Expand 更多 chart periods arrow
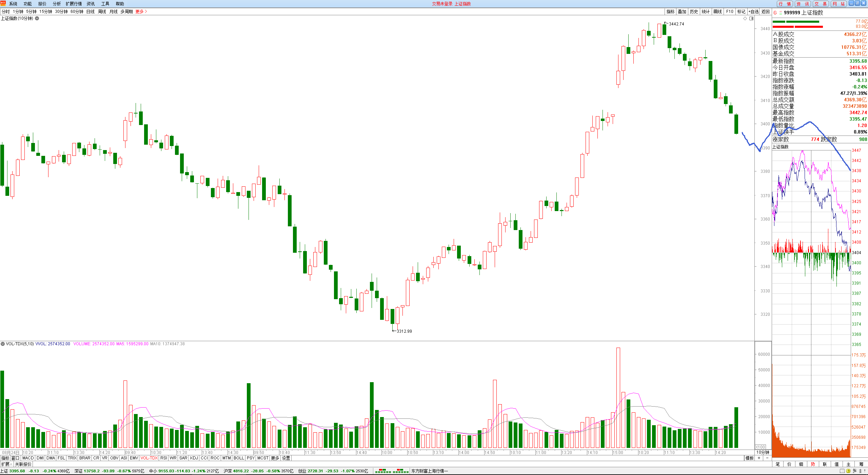 pyautogui.click(x=146, y=12)
